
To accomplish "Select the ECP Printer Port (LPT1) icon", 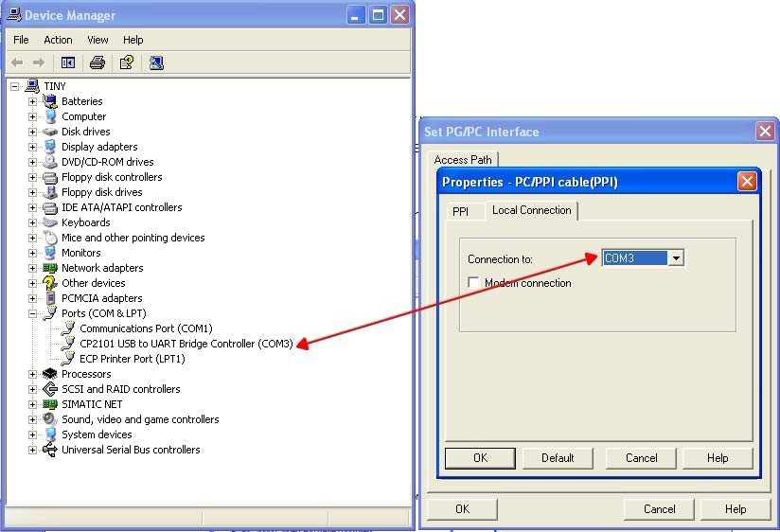I will tap(67, 359).
